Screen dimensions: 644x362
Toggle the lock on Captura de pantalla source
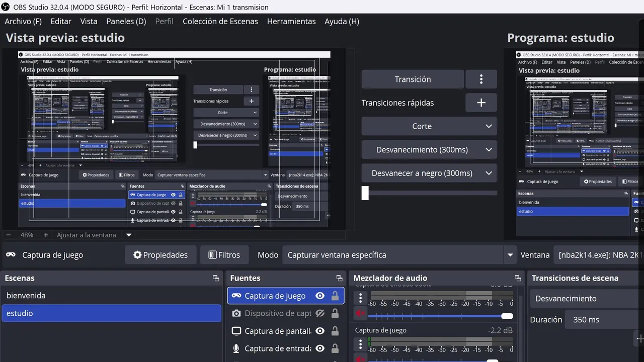[335, 331]
